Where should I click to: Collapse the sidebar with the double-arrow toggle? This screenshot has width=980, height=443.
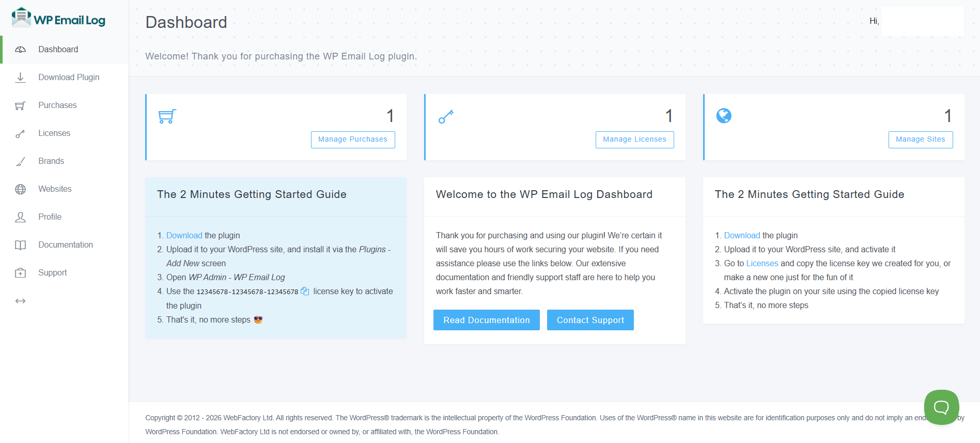click(21, 301)
